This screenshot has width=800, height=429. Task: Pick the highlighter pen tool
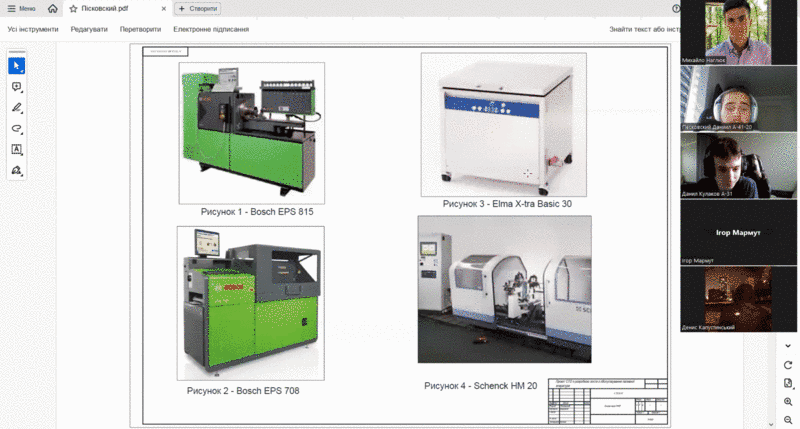pyautogui.click(x=17, y=108)
